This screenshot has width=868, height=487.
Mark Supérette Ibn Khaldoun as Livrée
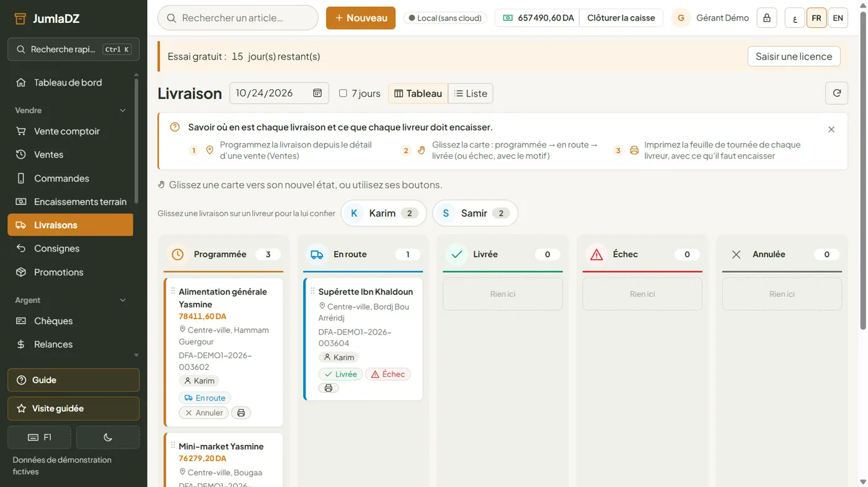340,374
